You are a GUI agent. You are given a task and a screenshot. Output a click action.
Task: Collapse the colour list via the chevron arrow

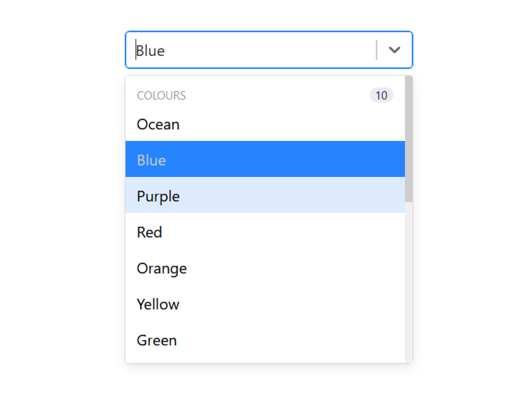point(394,50)
